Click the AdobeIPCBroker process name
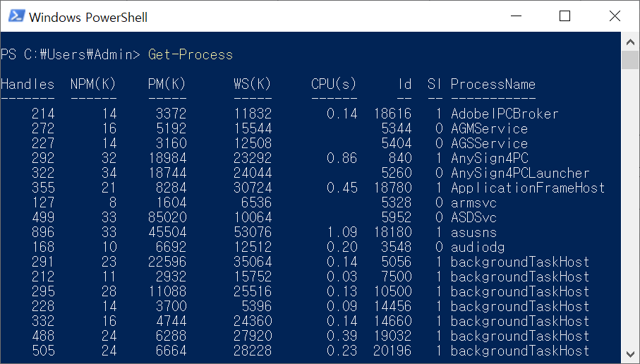Viewport: 640px width, 364px height. coord(505,114)
